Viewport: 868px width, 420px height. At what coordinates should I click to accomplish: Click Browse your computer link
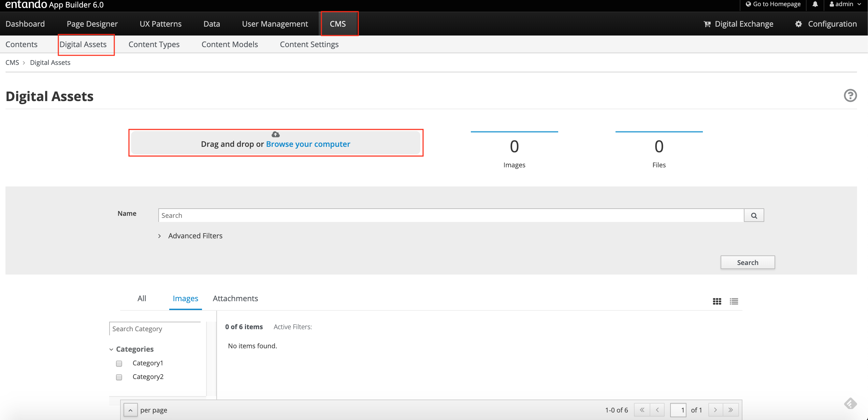click(308, 144)
